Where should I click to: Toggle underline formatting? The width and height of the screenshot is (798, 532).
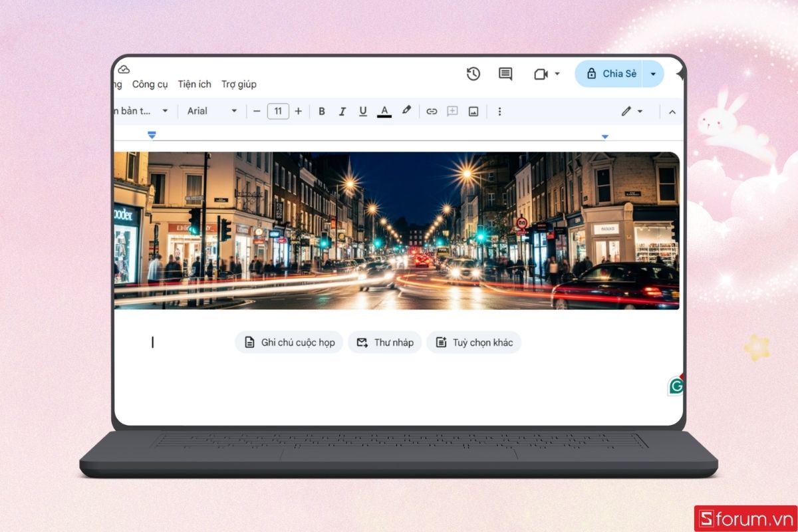[x=363, y=111]
